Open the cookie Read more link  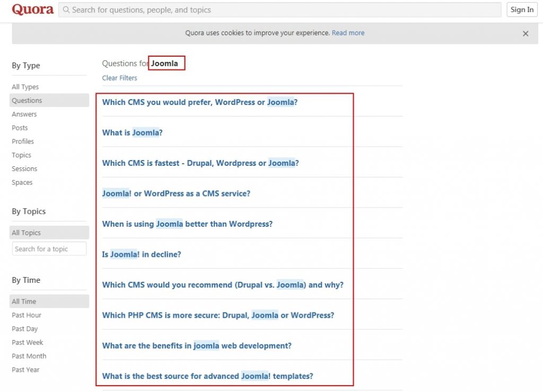click(x=348, y=33)
